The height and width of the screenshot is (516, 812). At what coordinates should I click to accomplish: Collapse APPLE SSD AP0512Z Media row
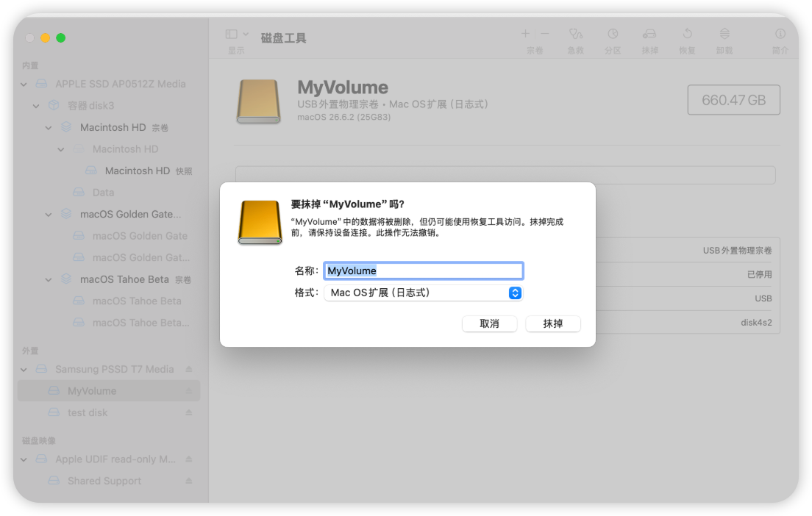tap(24, 84)
